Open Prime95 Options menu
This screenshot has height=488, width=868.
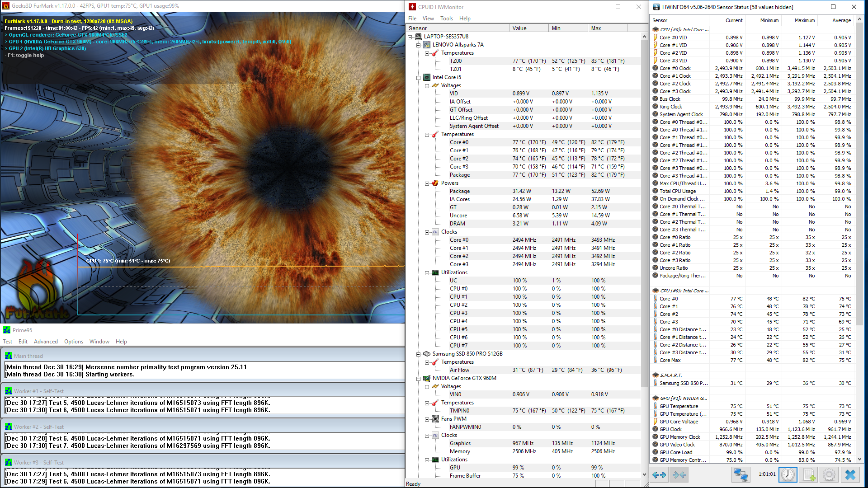(74, 342)
